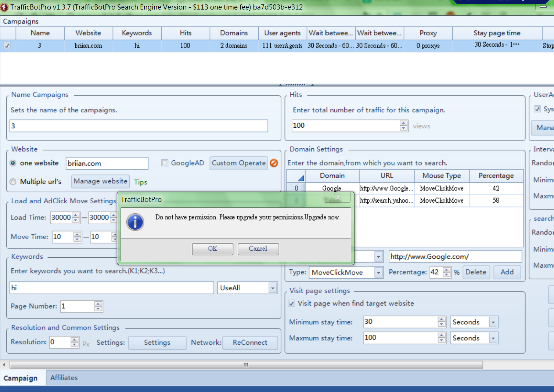Increase Percentage value with spinner up
This screenshot has height=392, width=554.
(x=446, y=270)
